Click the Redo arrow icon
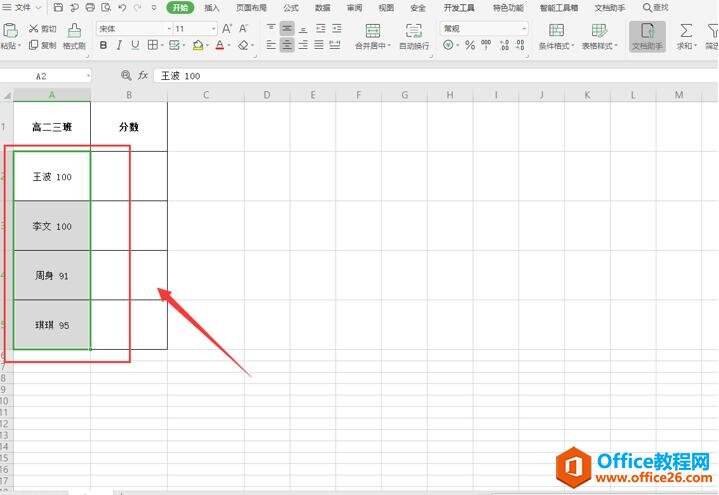Viewport: 719px width, 495px height. (137, 7)
